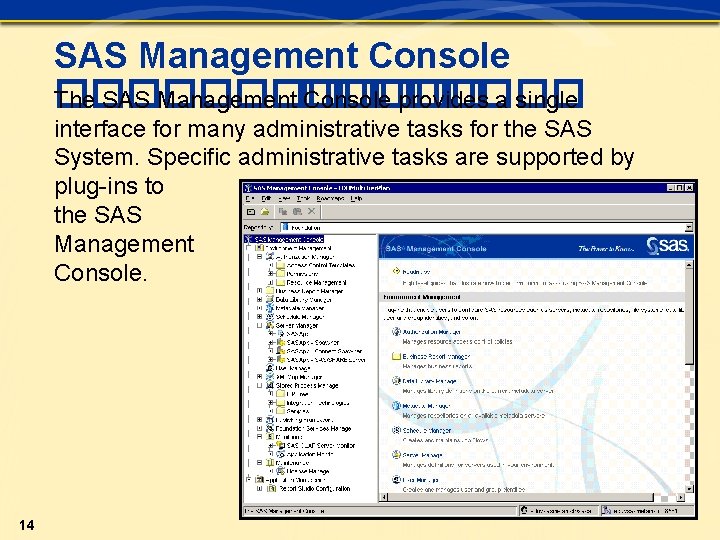Image resolution: width=720 pixels, height=540 pixels.
Task: Click the Repository combo box field
Action: (x=486, y=227)
